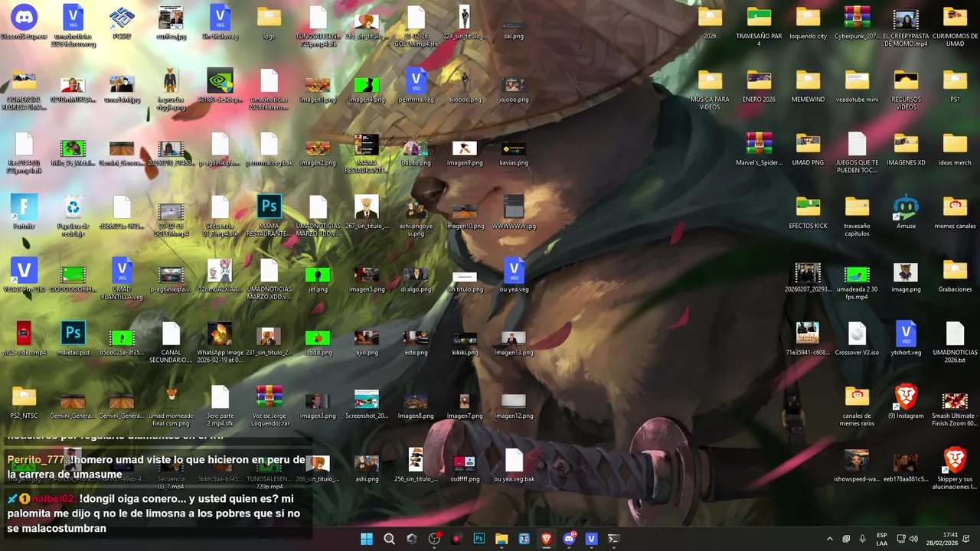980x551 pixels.
Task: Select the ssdffff.png image file
Action: click(x=465, y=466)
